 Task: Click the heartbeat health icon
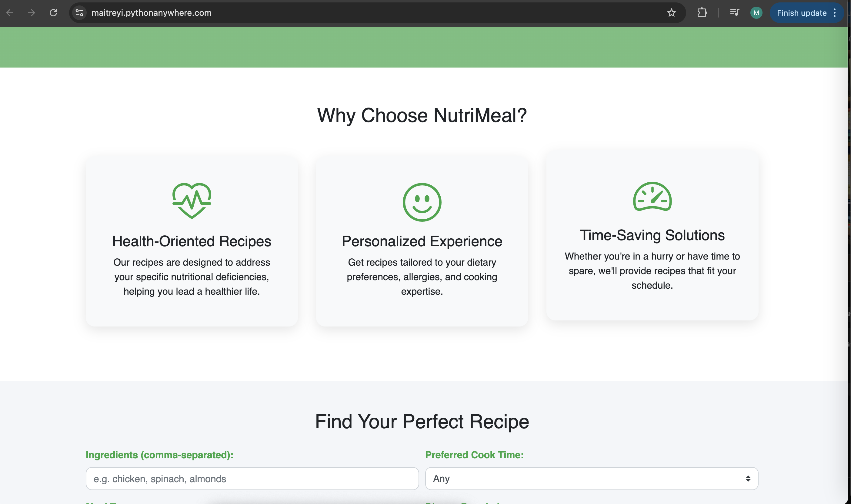coord(192,201)
